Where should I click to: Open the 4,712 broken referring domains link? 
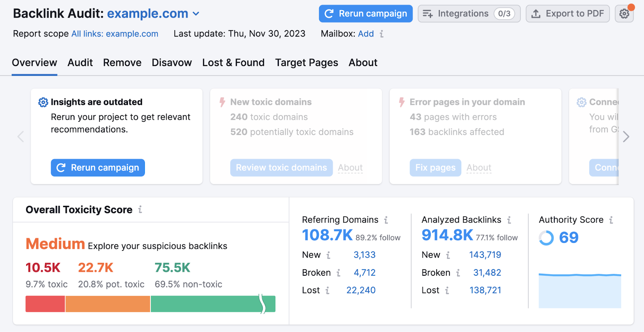click(x=364, y=273)
